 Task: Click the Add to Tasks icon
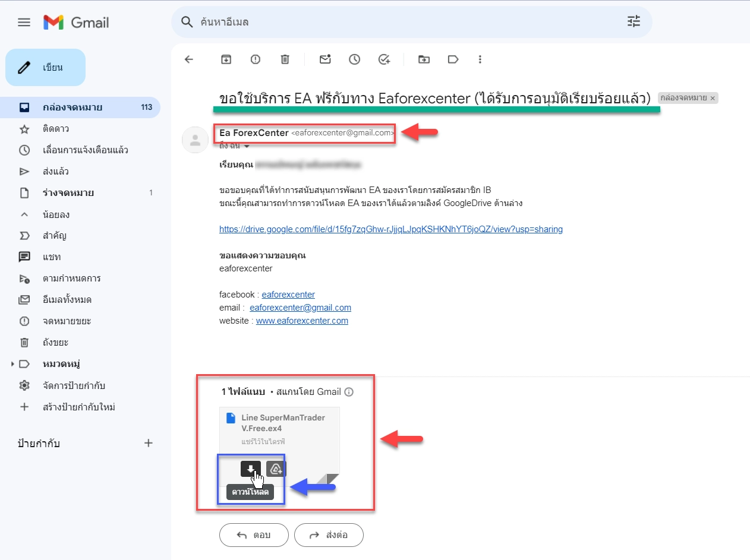385,59
